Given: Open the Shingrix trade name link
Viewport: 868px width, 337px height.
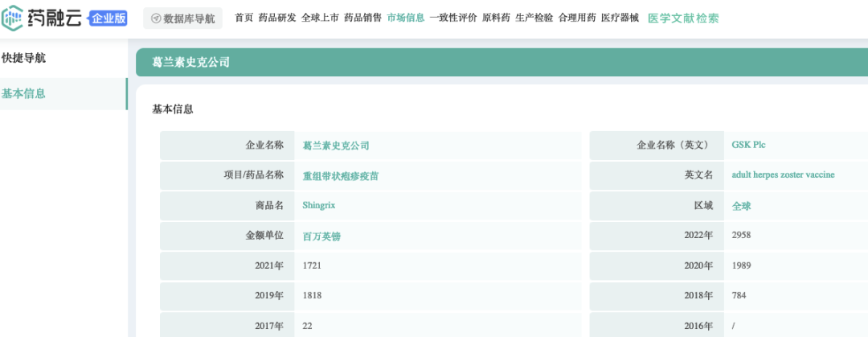Looking at the screenshot, I should pos(319,206).
